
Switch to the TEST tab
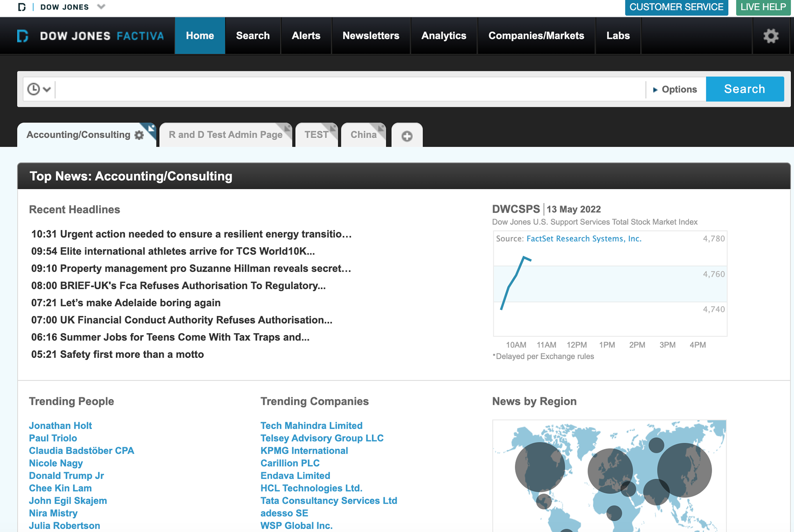(316, 135)
